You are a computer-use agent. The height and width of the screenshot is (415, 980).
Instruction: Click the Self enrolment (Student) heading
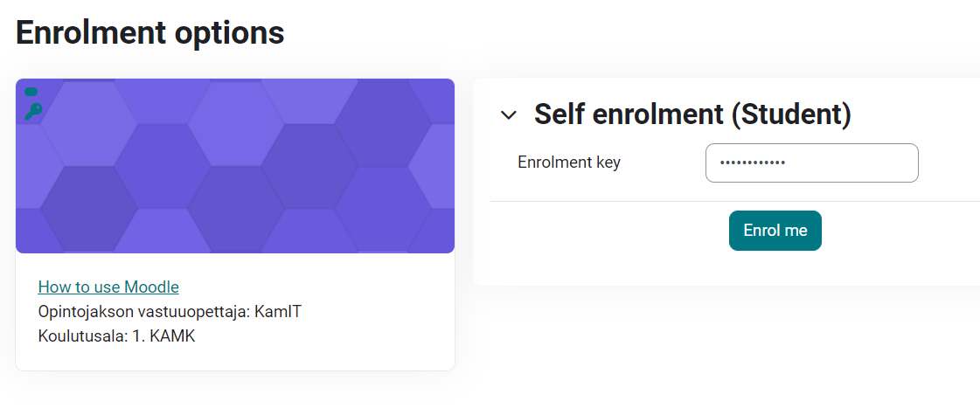692,114
